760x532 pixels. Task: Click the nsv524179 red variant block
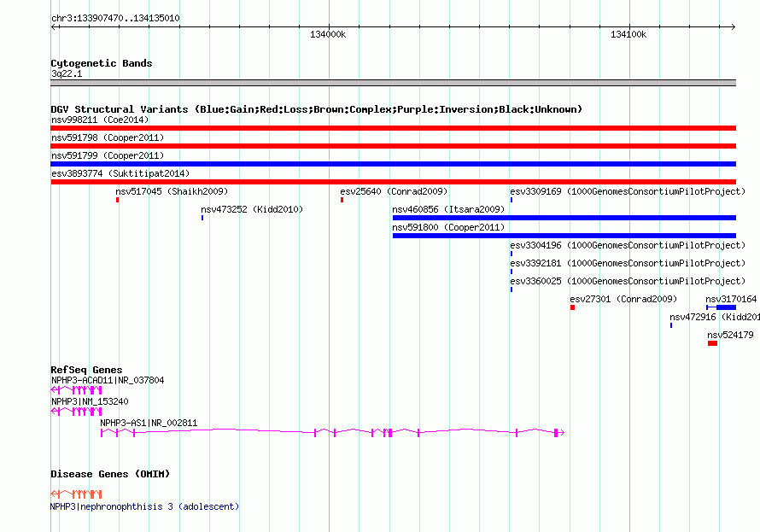click(712, 343)
